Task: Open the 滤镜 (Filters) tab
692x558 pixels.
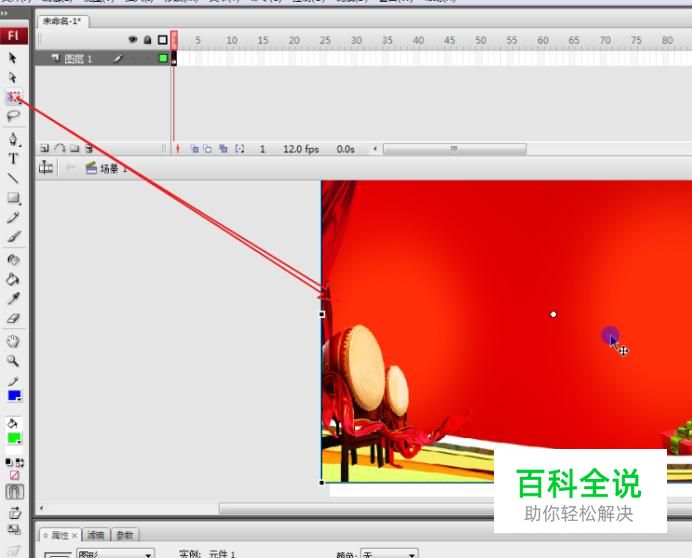Action: [x=96, y=535]
